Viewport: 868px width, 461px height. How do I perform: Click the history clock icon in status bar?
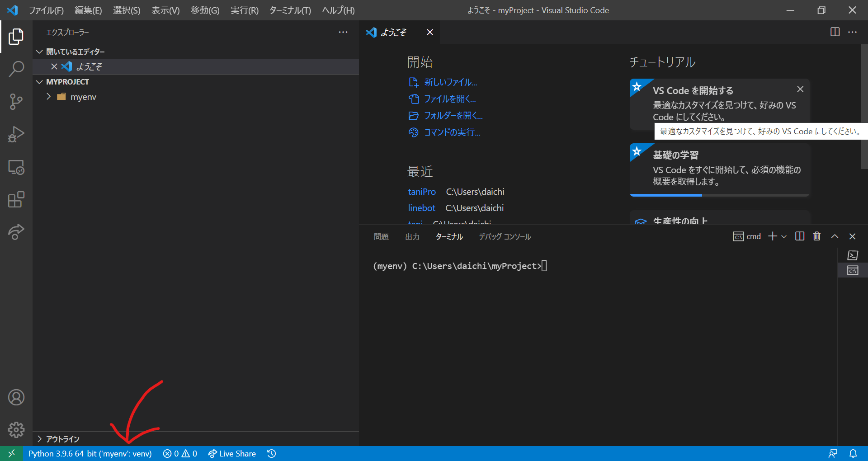272,453
